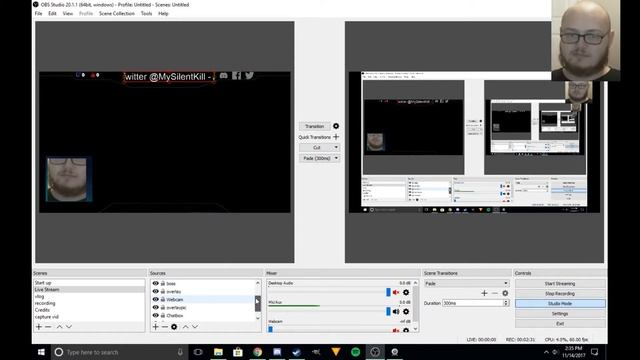Remove the selected source with minus icon

tap(164, 327)
